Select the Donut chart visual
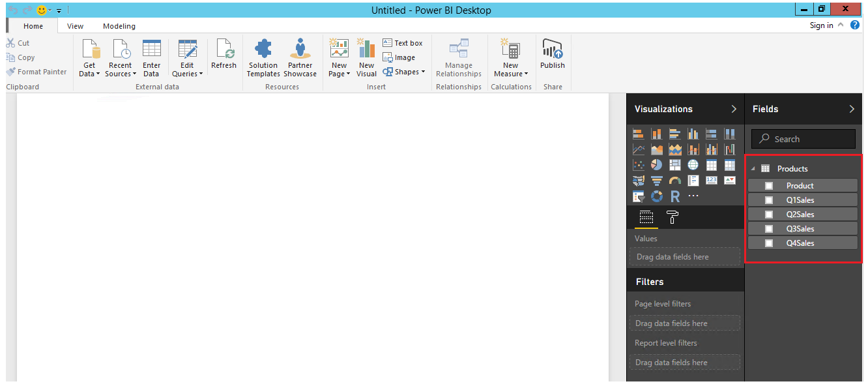Image resolution: width=868 pixels, height=388 pixels. coord(657,196)
